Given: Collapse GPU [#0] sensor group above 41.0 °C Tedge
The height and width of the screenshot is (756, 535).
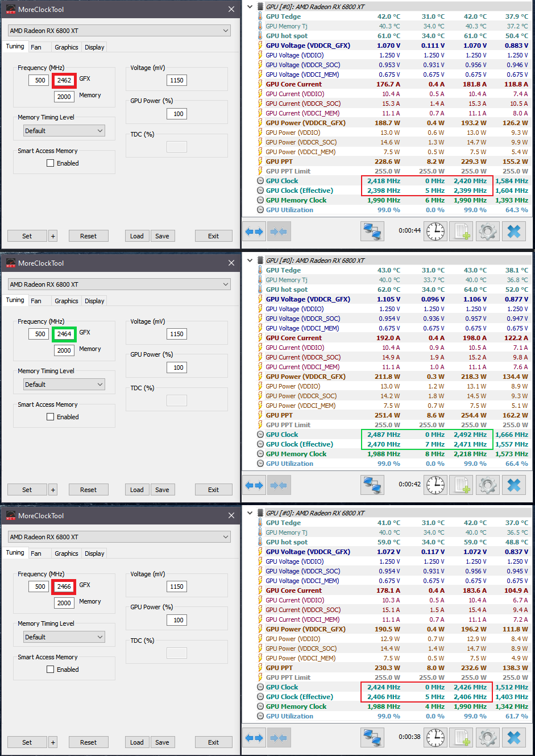Looking at the screenshot, I should [250, 513].
